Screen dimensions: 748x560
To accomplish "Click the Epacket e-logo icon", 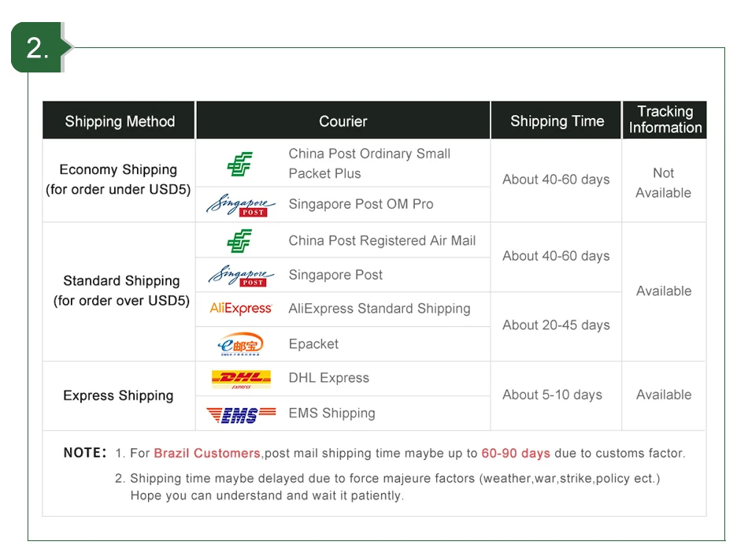I will pos(240,344).
